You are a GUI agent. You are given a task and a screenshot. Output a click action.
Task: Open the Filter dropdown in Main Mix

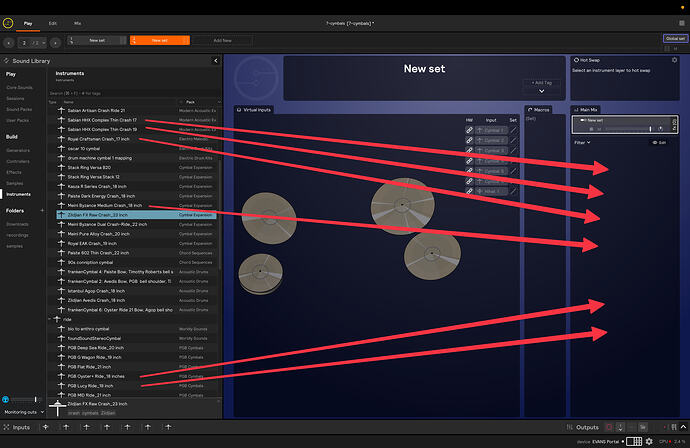(582, 143)
